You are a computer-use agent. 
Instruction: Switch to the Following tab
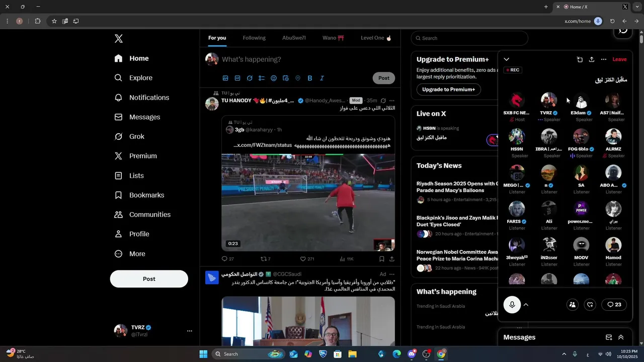[254, 38]
